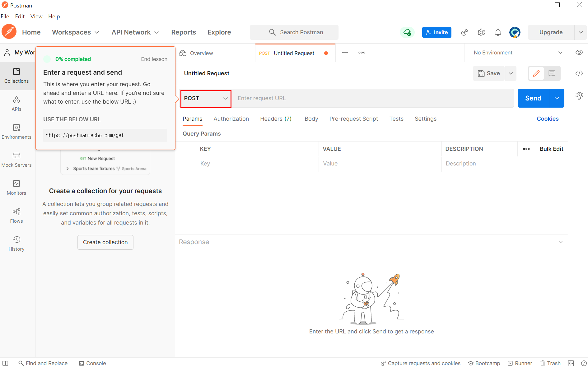Add a new request tab with plus icon
This screenshot has height=367, width=588.
(x=345, y=53)
